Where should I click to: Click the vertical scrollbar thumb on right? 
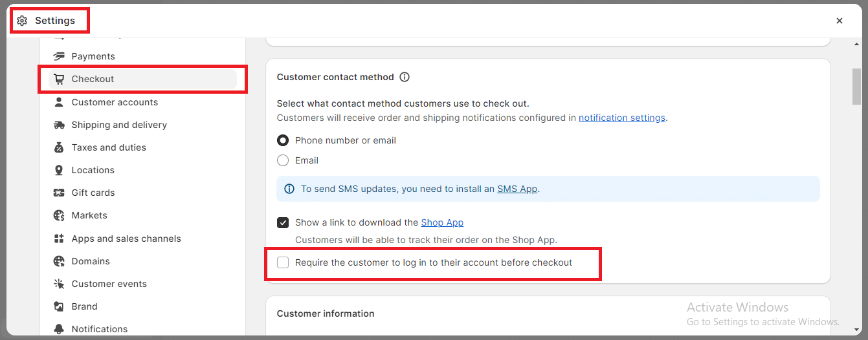tap(856, 86)
